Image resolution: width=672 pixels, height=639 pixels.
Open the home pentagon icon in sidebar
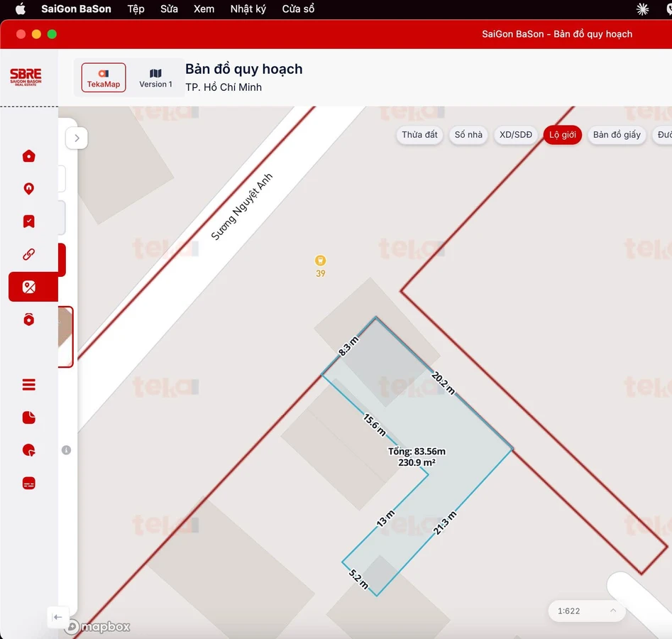[28, 156]
